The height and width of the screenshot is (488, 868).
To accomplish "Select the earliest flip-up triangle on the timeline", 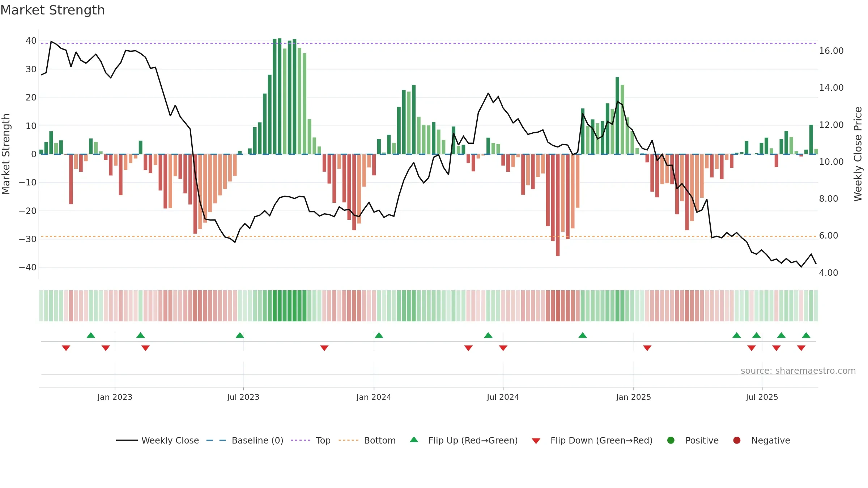I will click(x=91, y=335).
